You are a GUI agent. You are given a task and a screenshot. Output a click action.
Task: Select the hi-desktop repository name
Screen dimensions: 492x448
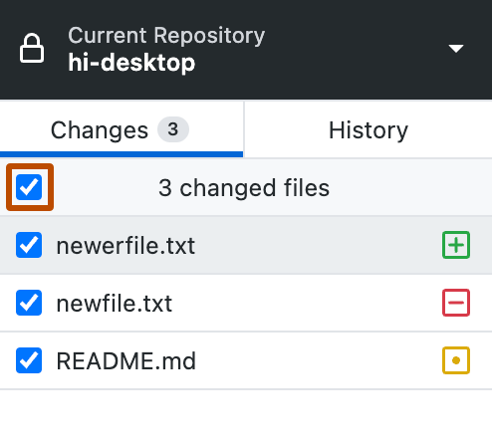tap(131, 63)
